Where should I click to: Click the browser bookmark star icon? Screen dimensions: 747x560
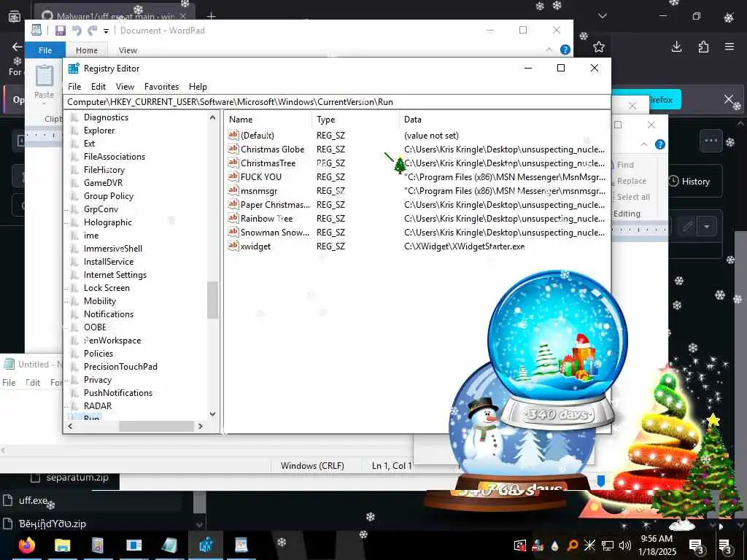coord(599,47)
